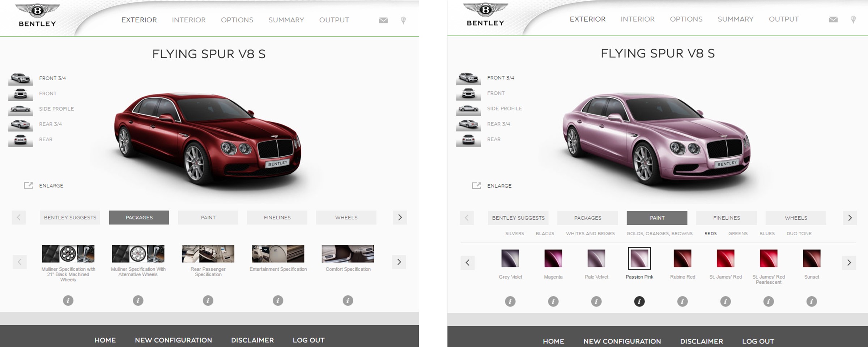Expand the next paint swatches with right chevron
The image size is (868, 347).
849,263
